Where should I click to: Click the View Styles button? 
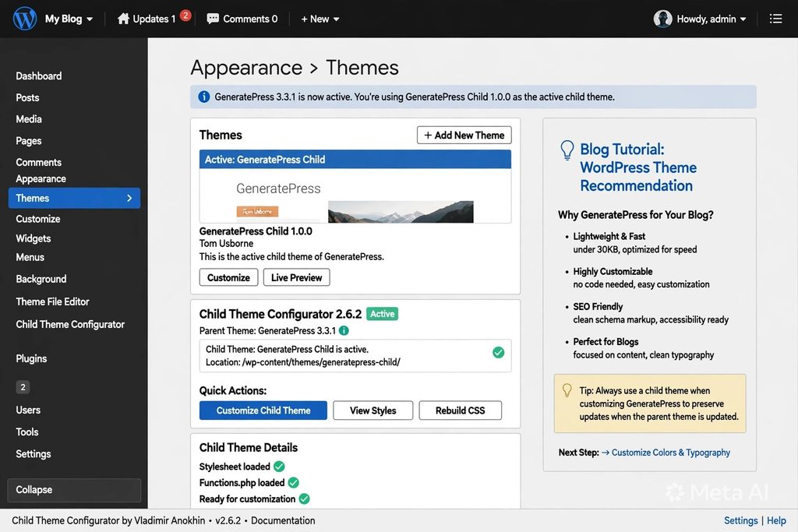[373, 410]
